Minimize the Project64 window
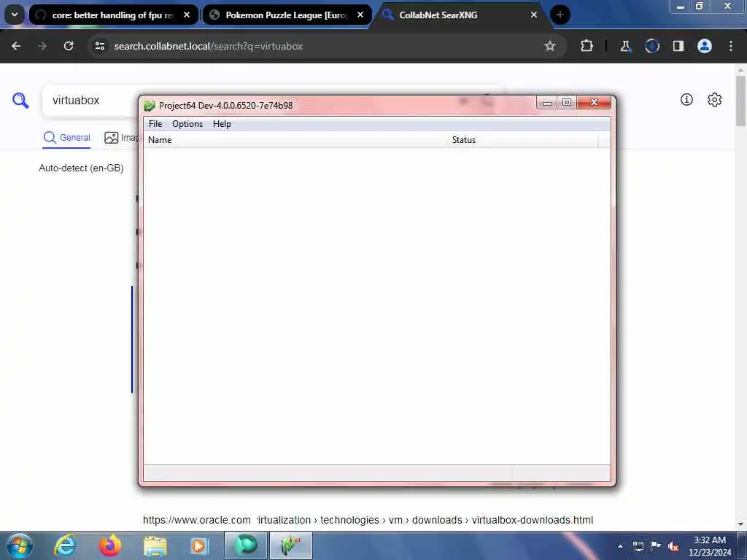This screenshot has width=747, height=560. (547, 102)
